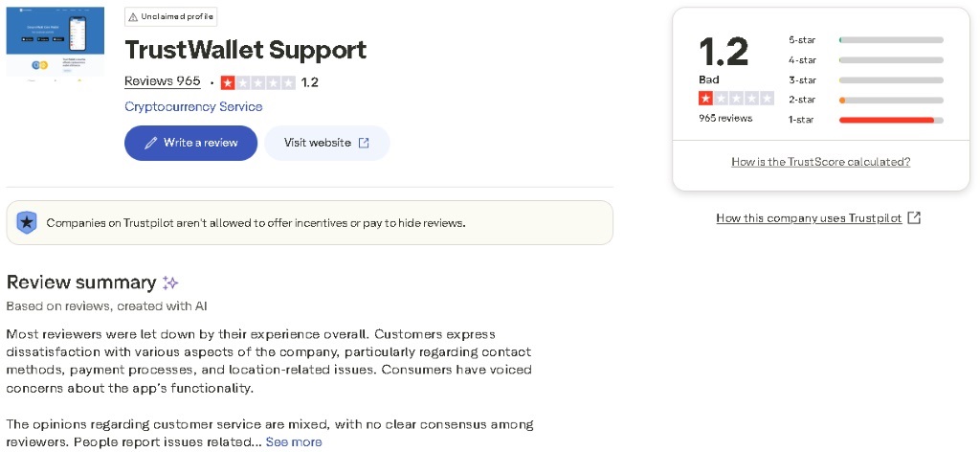
Task: Click the 2-star rating bar
Action: pyautogui.click(x=890, y=101)
